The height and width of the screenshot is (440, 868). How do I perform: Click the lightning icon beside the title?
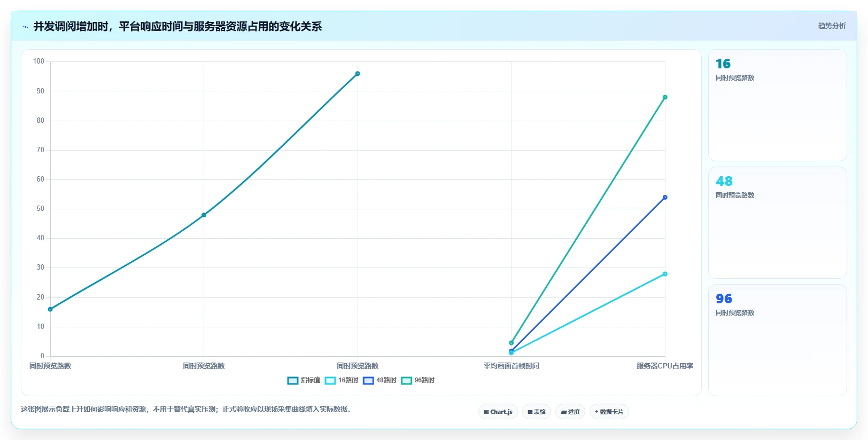pos(25,27)
